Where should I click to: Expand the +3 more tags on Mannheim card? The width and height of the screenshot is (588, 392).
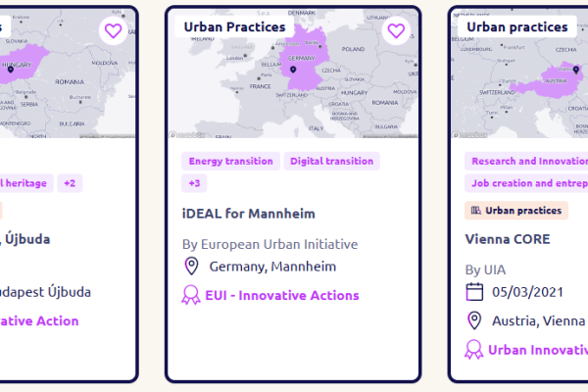pos(194,183)
